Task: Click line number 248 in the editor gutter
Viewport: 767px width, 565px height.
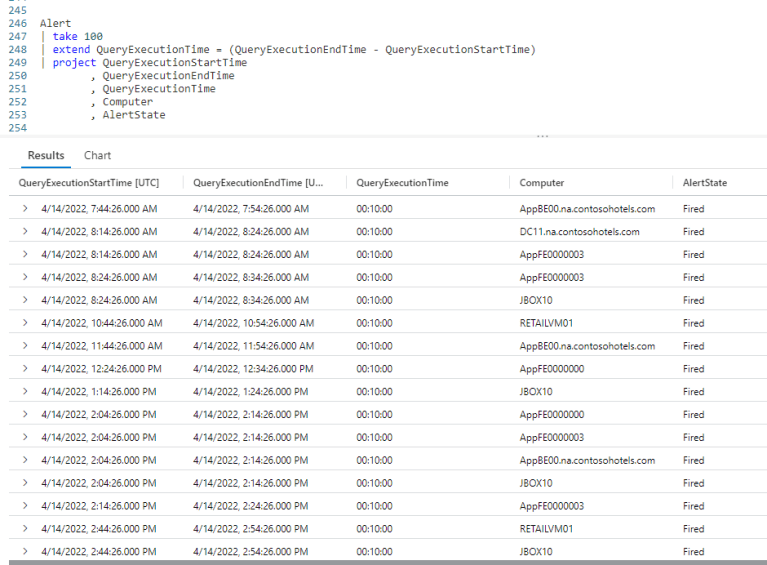Action: point(18,49)
